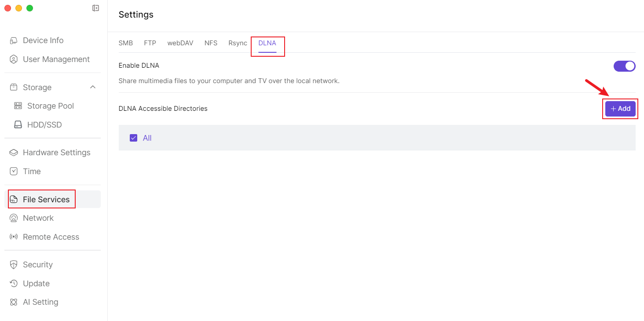Select the File Services sidebar entry
This screenshot has width=644, height=321.
point(46,200)
